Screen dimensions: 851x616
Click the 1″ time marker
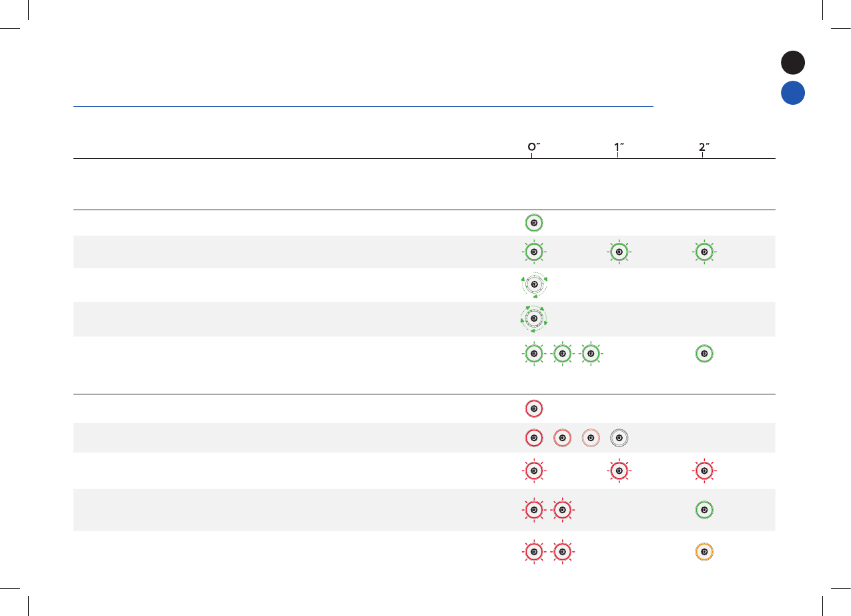pyautogui.click(x=619, y=147)
